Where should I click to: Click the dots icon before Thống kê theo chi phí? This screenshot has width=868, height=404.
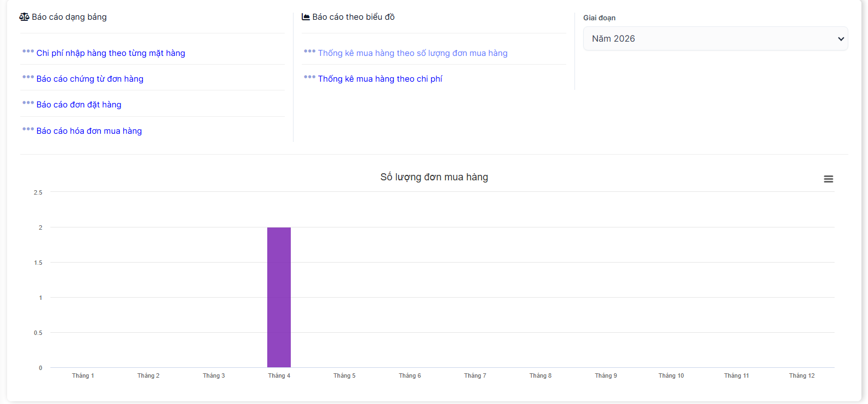point(309,77)
